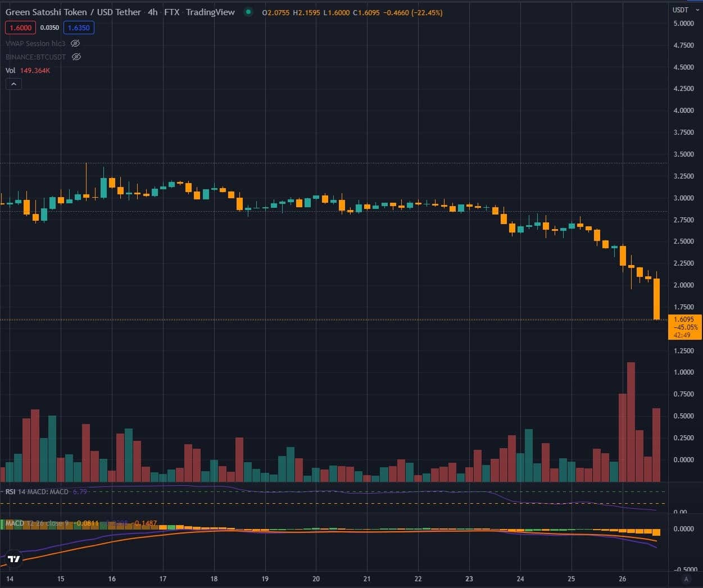Click the Green Satoshi Token / USD Tether title
703x588 pixels.
[73, 12]
